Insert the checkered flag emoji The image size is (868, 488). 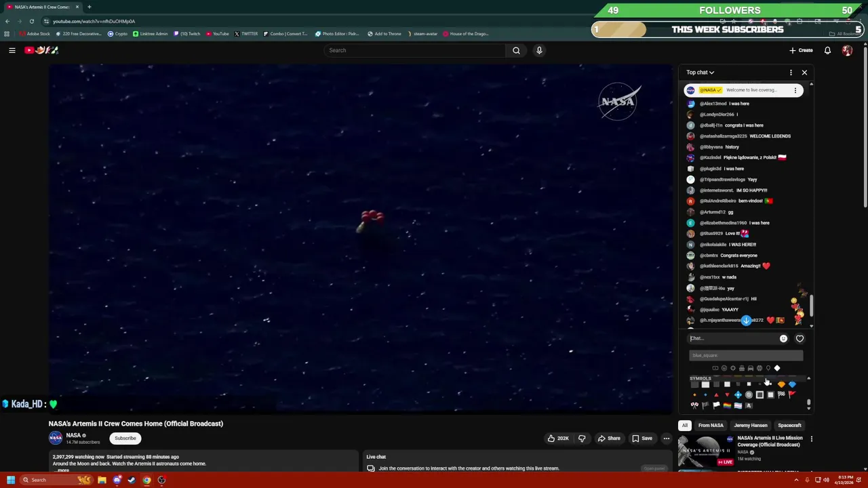click(781, 394)
